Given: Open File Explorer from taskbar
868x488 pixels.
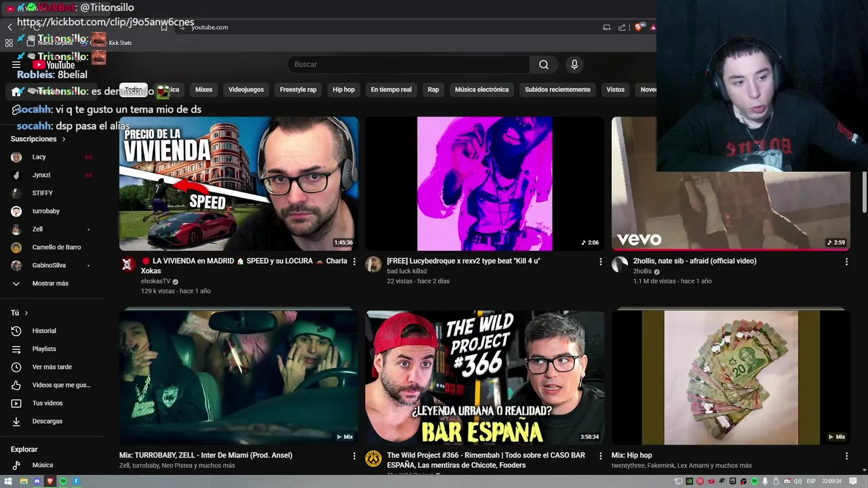Looking at the screenshot, I should point(24,481).
